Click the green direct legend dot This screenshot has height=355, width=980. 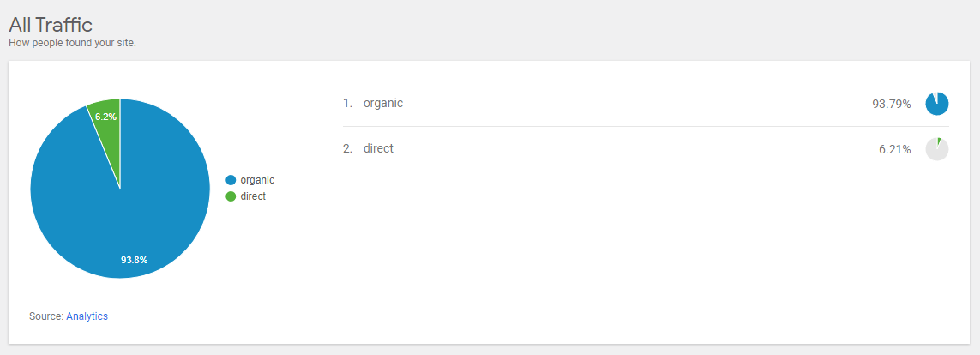tap(231, 196)
